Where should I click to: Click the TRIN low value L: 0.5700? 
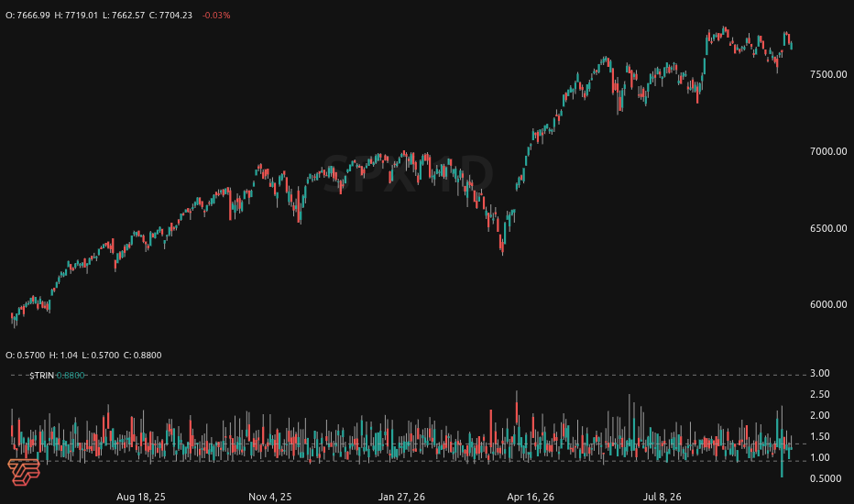tap(100, 356)
